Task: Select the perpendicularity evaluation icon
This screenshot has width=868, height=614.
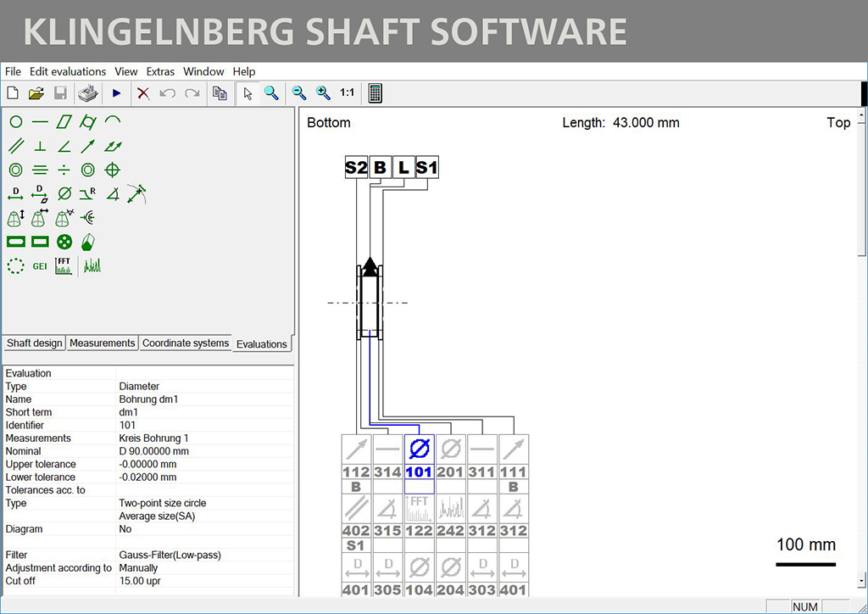Action: [x=40, y=146]
